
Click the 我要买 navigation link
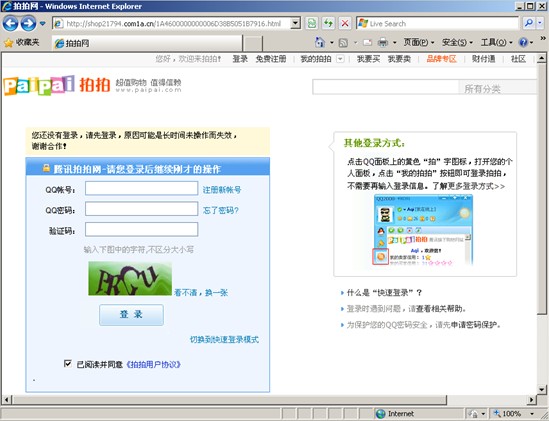click(368, 59)
